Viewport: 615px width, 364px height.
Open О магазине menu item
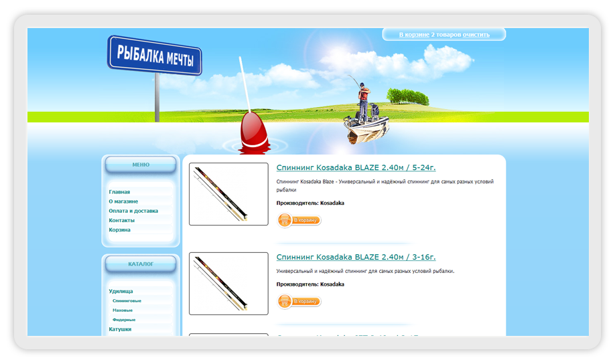pos(123,201)
